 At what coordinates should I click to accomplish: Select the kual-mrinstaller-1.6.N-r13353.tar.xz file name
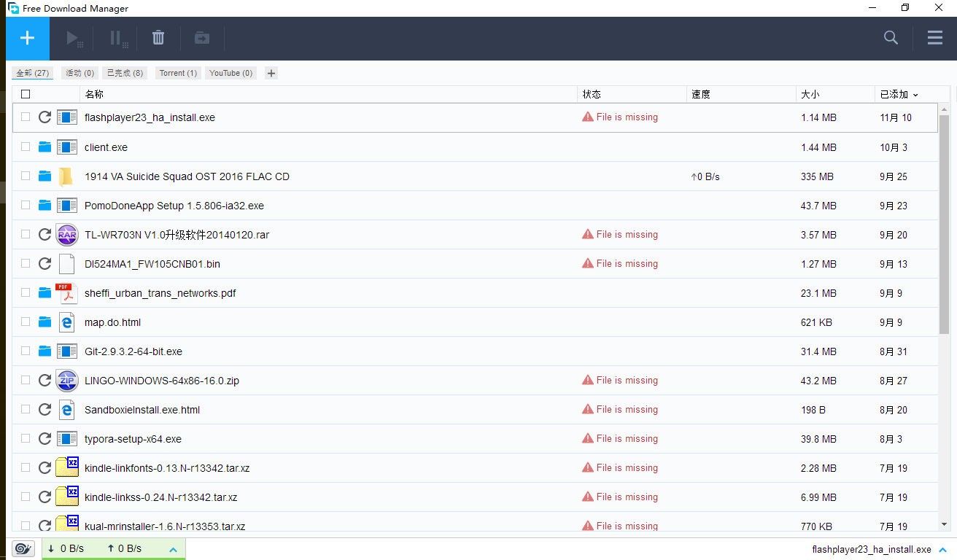(x=165, y=526)
